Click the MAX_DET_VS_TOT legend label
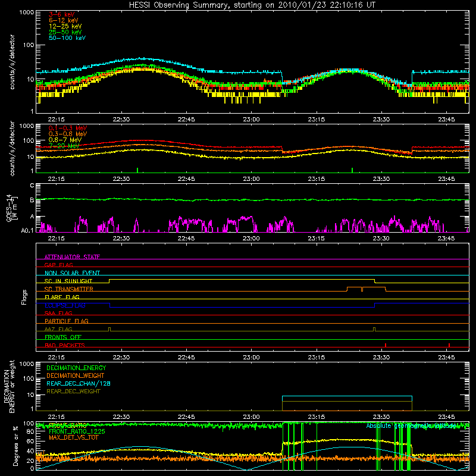Viewport: 476px width, 476px height. pos(73,437)
